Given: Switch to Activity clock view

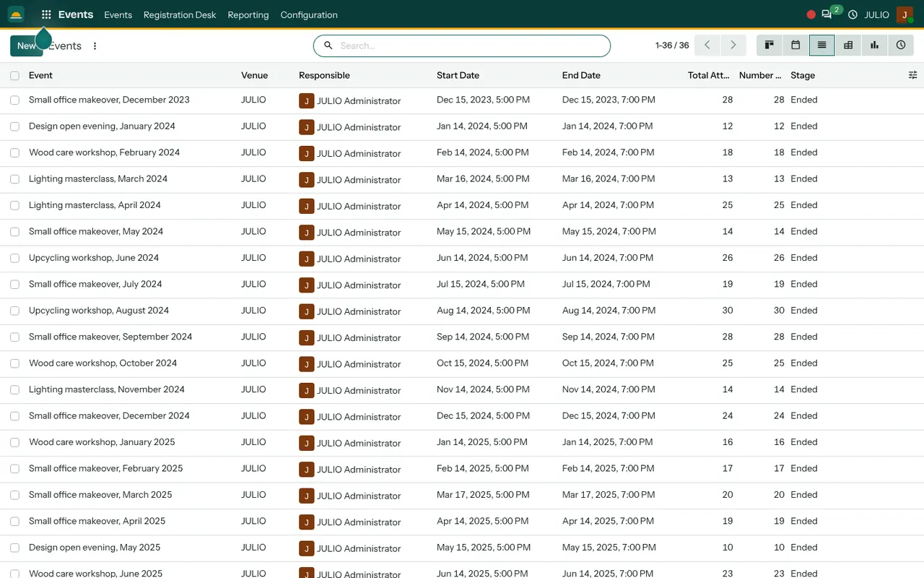Looking at the screenshot, I should (x=901, y=45).
